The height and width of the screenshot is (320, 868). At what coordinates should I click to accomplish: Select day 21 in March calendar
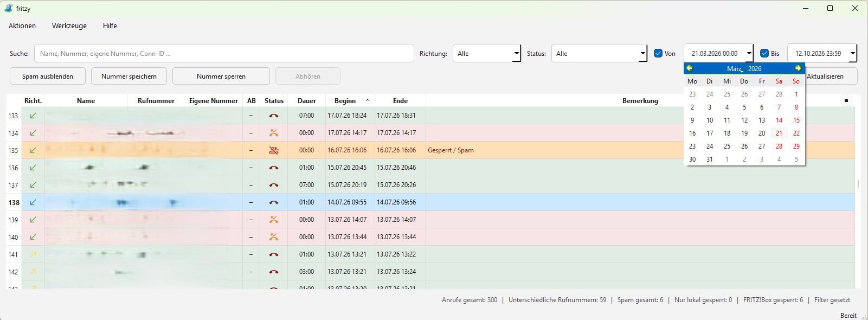pos(779,133)
